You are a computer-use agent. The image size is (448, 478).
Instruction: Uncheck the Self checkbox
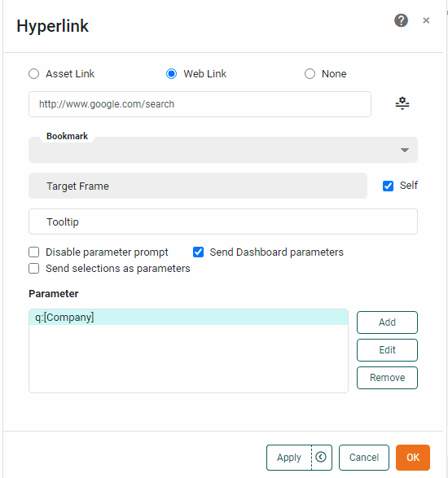point(388,186)
